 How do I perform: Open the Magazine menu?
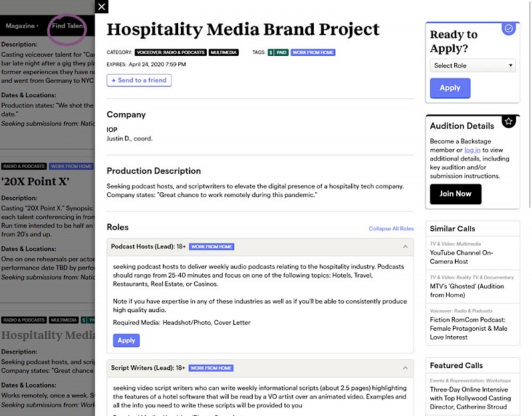click(21, 26)
